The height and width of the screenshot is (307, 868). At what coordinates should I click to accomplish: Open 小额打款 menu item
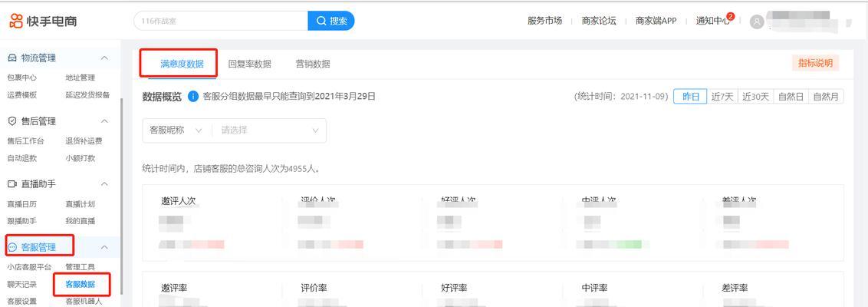[x=81, y=158]
